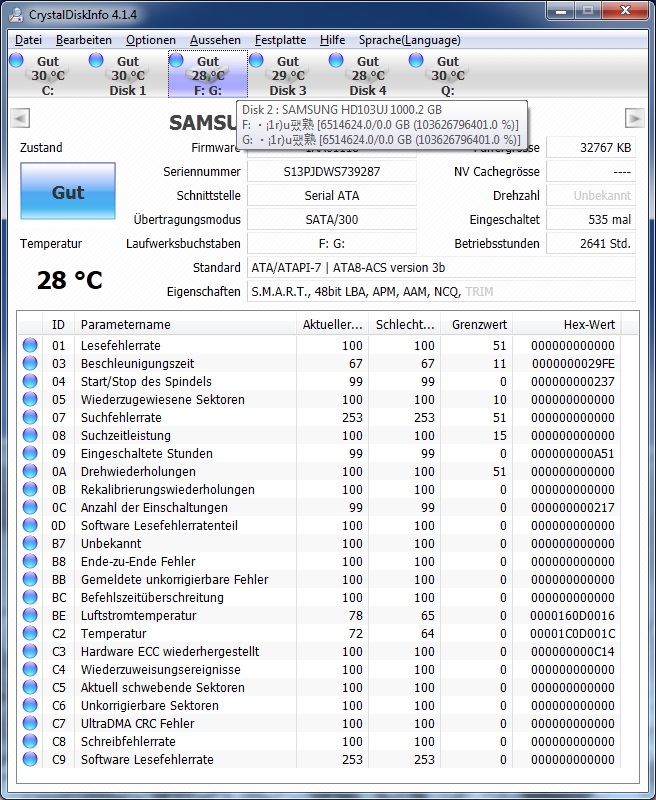Click status orb of Gemeldete unkorrigierbare Fehler
Viewport: 656px width, 800px height.
click(x=30, y=579)
